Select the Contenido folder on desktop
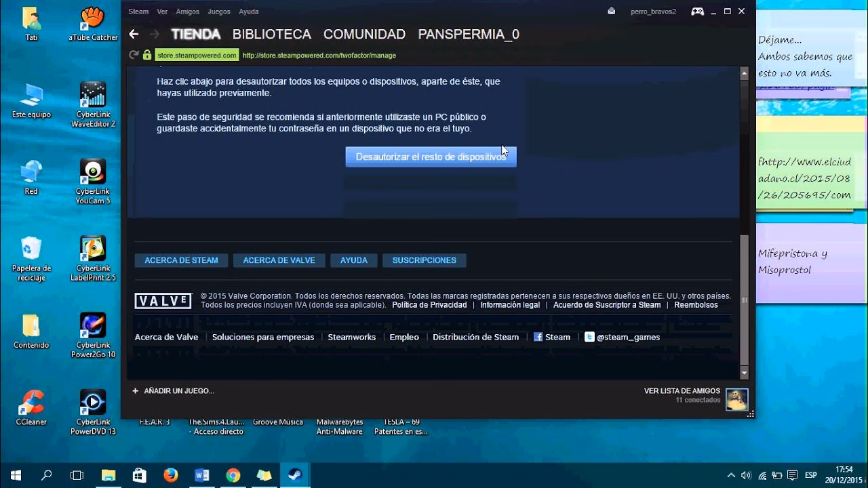This screenshot has height=488, width=868. pos(31,331)
